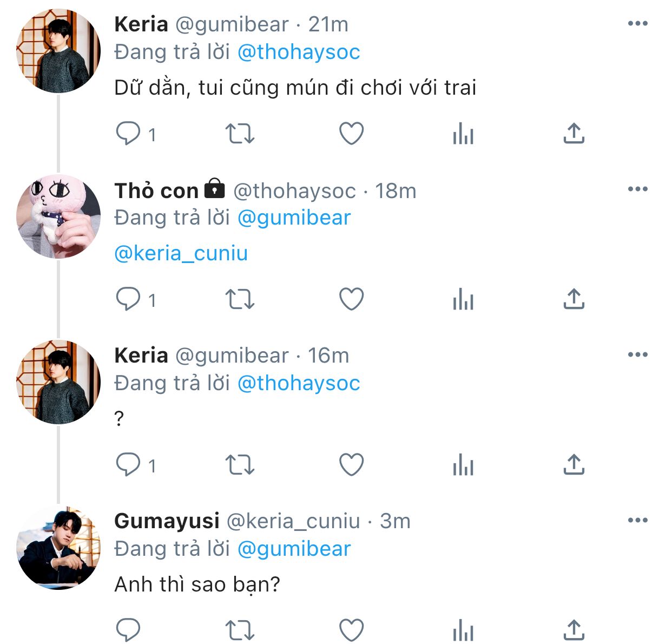Open more options on Thỏ con's tweet

(x=638, y=189)
